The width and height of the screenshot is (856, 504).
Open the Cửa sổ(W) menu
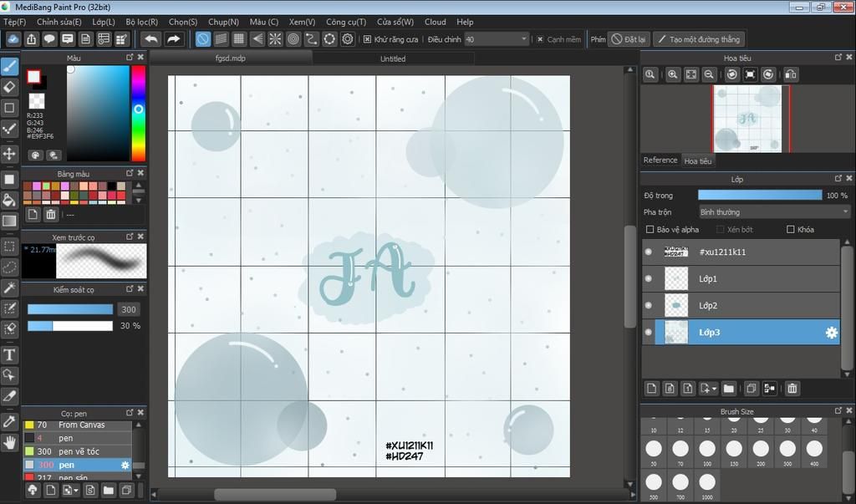[x=395, y=22]
